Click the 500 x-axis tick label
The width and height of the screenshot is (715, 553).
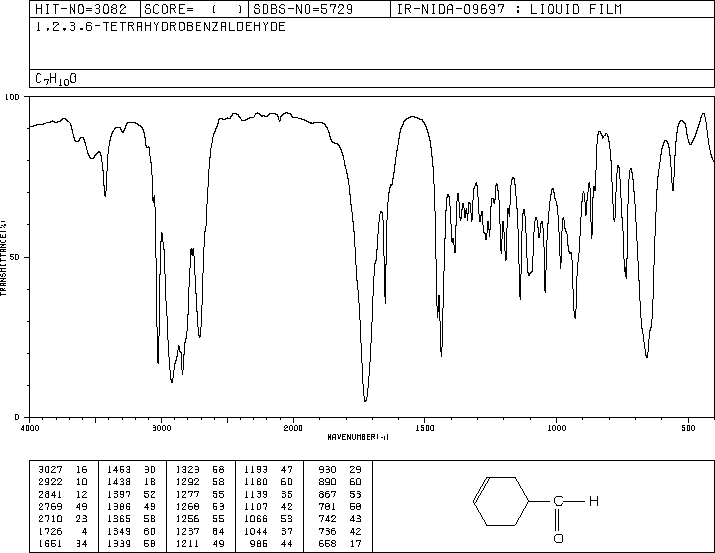click(x=688, y=428)
